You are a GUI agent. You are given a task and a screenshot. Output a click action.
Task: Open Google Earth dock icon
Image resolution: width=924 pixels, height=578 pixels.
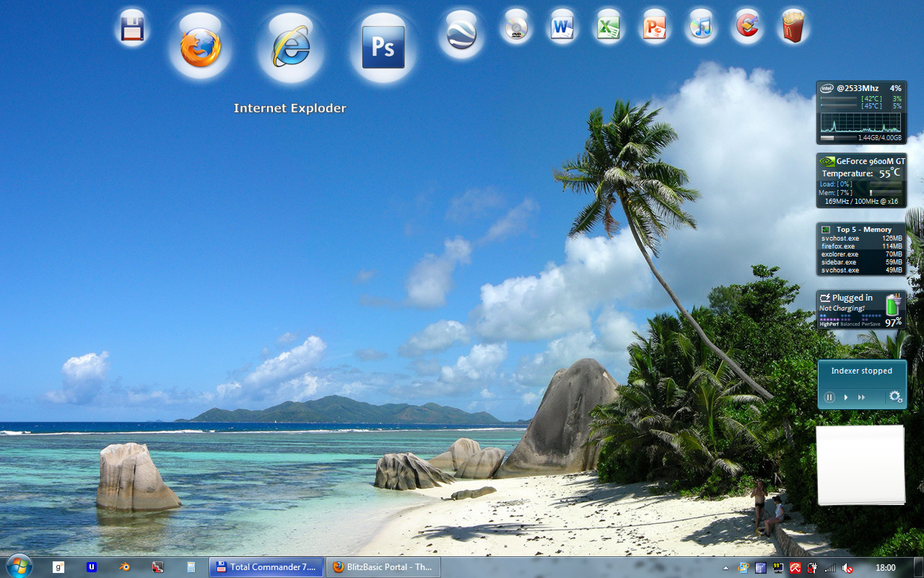click(x=461, y=33)
